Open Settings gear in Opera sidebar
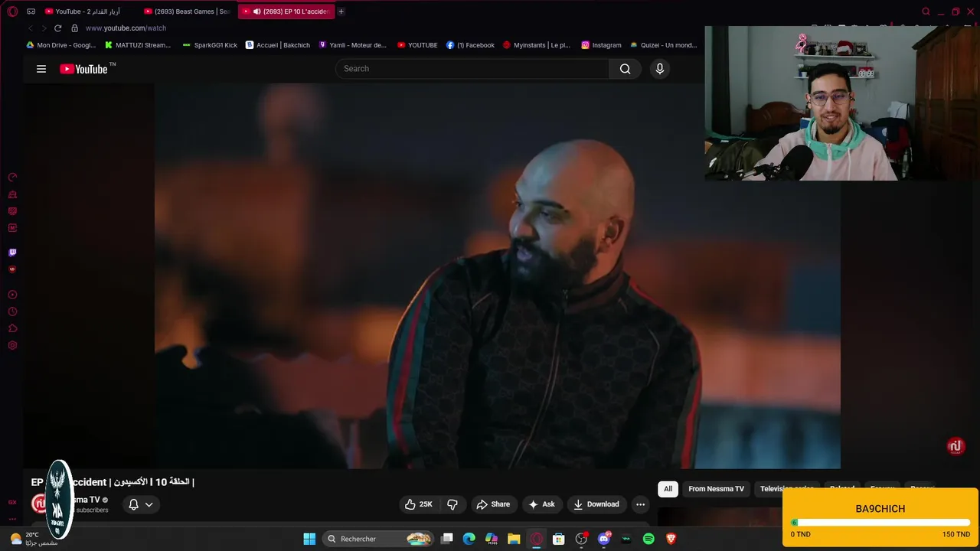 pos(12,345)
